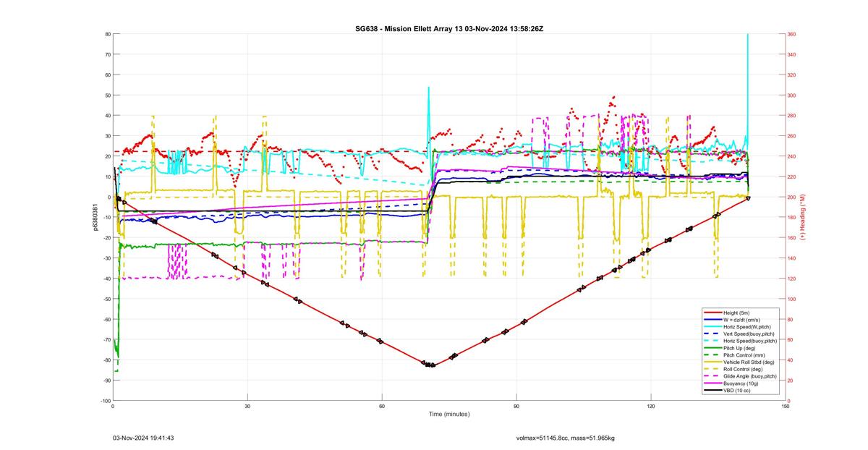Click the 'VBD (10 cc)' legend label
The width and height of the screenshot is (868, 450).
(739, 391)
